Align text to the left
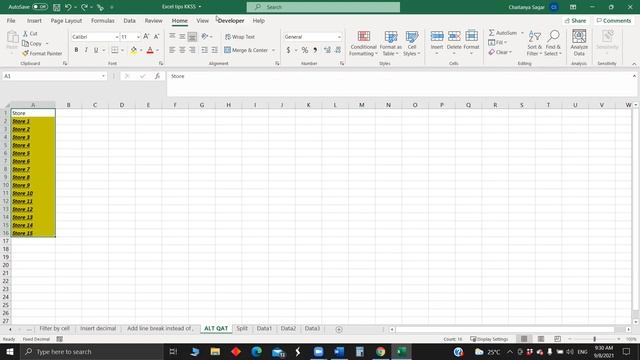640x360 pixels. point(172,50)
